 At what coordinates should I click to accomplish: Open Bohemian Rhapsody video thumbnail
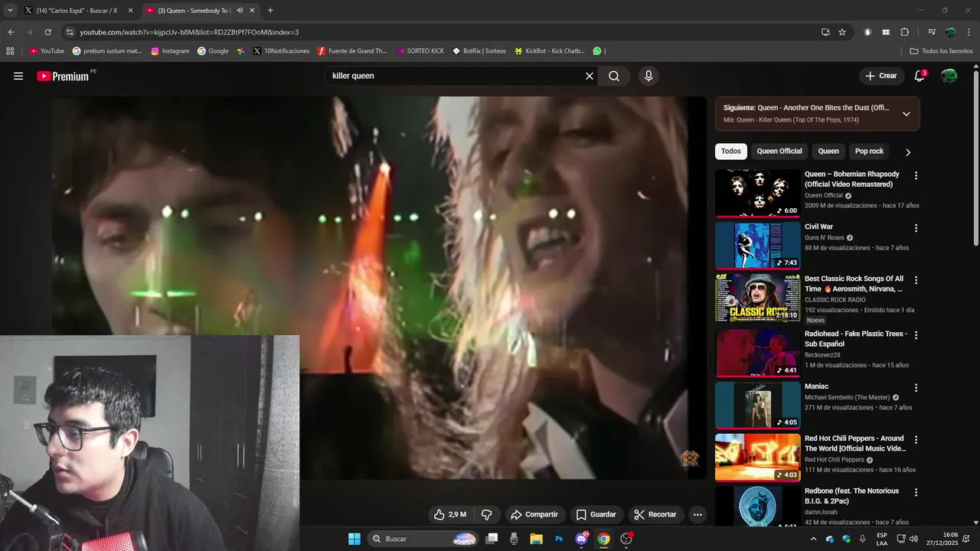(757, 193)
